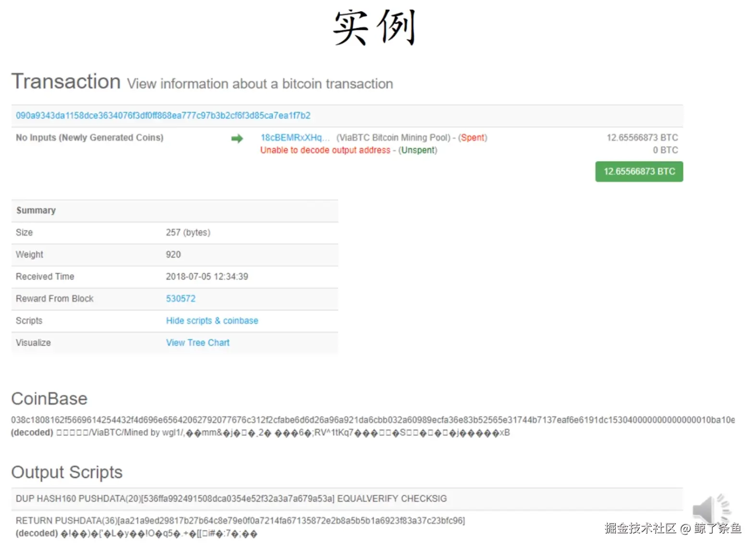756x549 pixels.
Task: Click the 'Reward From Block' label
Action: coord(54,298)
